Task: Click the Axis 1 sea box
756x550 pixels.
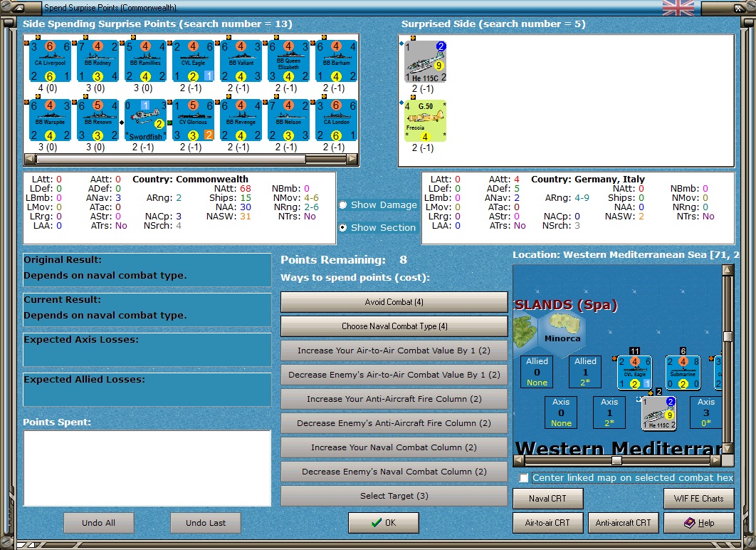Action: 609,412
